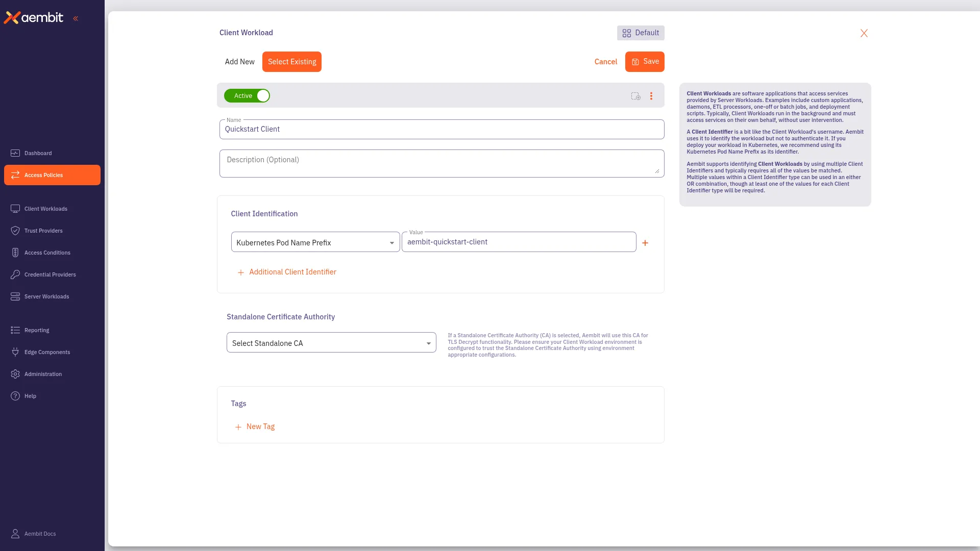Click the Reporting list icon
Viewport: 980px width, 551px height.
pyautogui.click(x=15, y=330)
